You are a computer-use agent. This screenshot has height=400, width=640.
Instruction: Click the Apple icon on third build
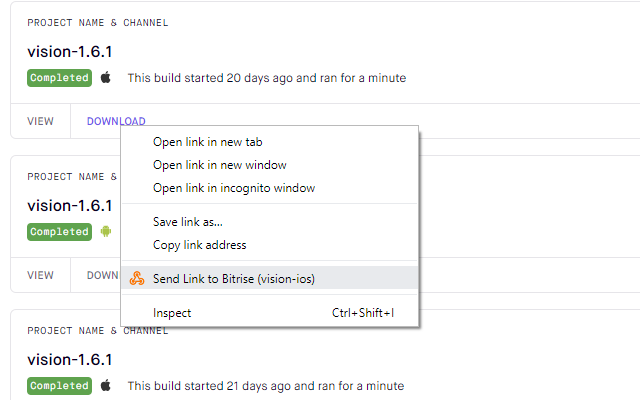[x=106, y=385]
